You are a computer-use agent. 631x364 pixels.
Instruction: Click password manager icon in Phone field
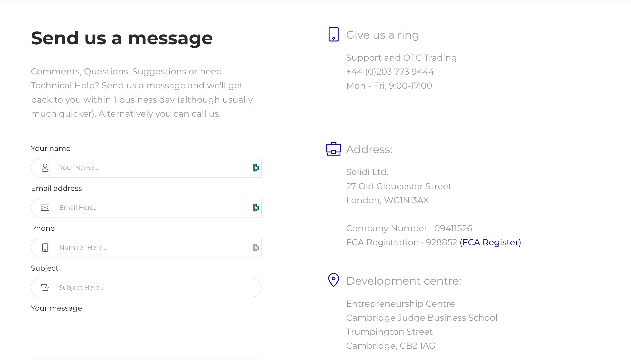[256, 248]
